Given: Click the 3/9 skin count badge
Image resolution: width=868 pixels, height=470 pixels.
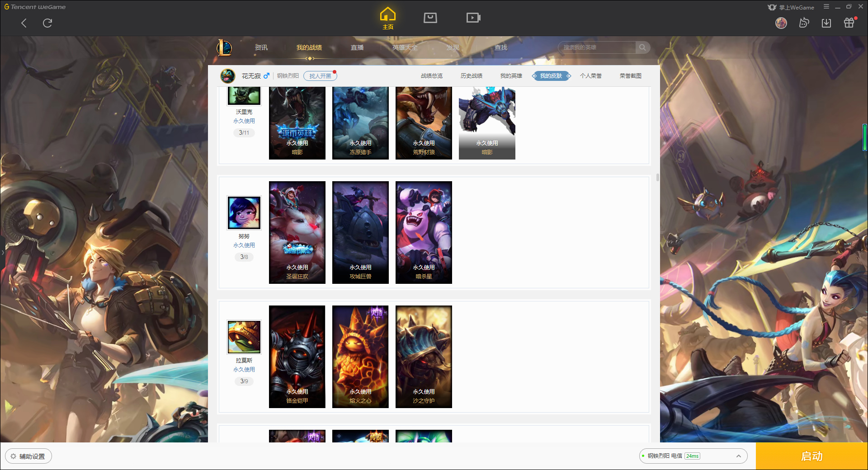Looking at the screenshot, I should click(x=244, y=381).
